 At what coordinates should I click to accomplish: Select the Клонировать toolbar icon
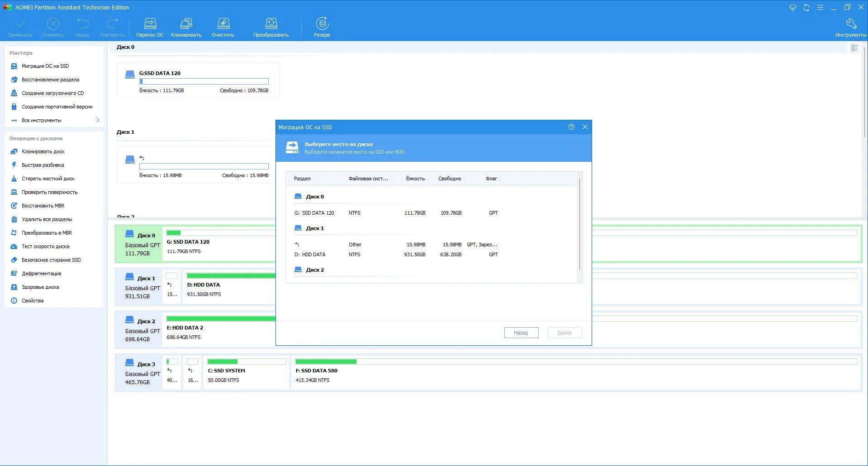pyautogui.click(x=186, y=23)
